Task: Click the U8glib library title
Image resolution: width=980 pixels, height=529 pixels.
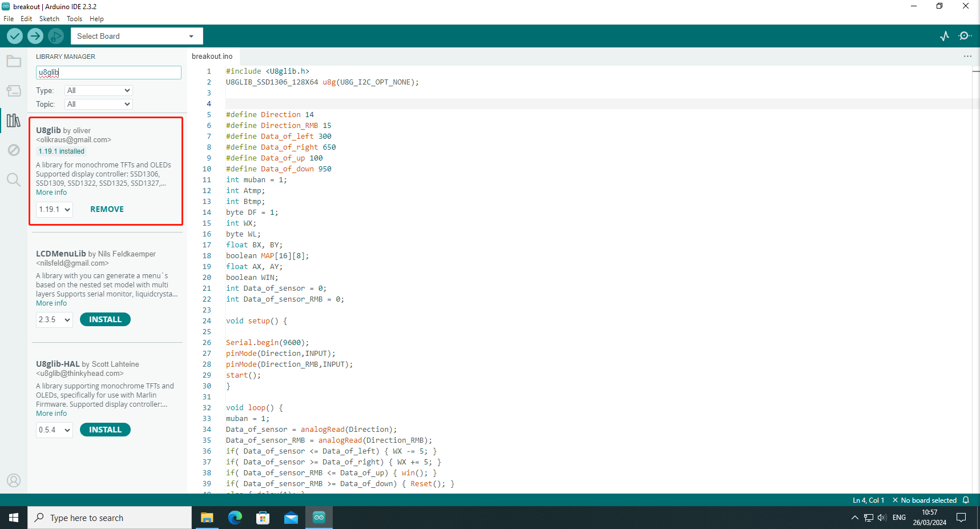Action: (49, 130)
